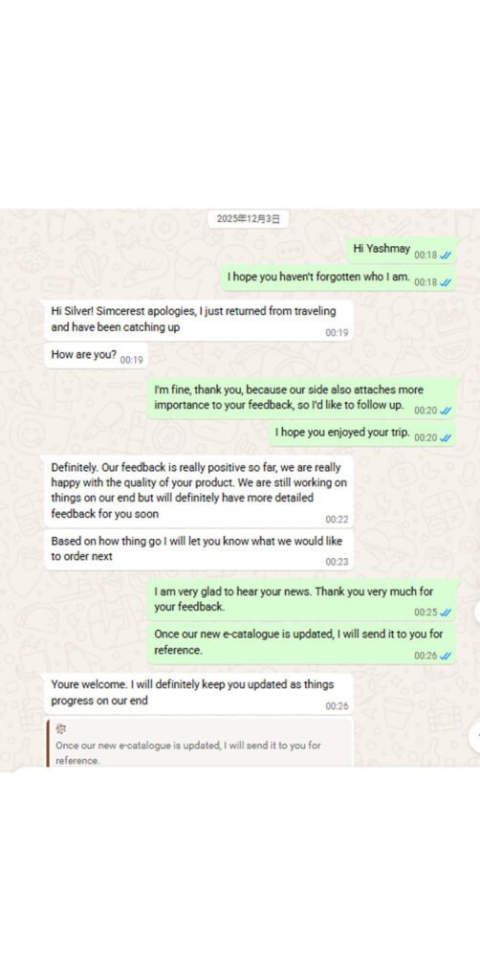Select the "Hi Yashmay" message bubble
Image resolution: width=480 pixels, height=980 pixels.
pos(403,250)
